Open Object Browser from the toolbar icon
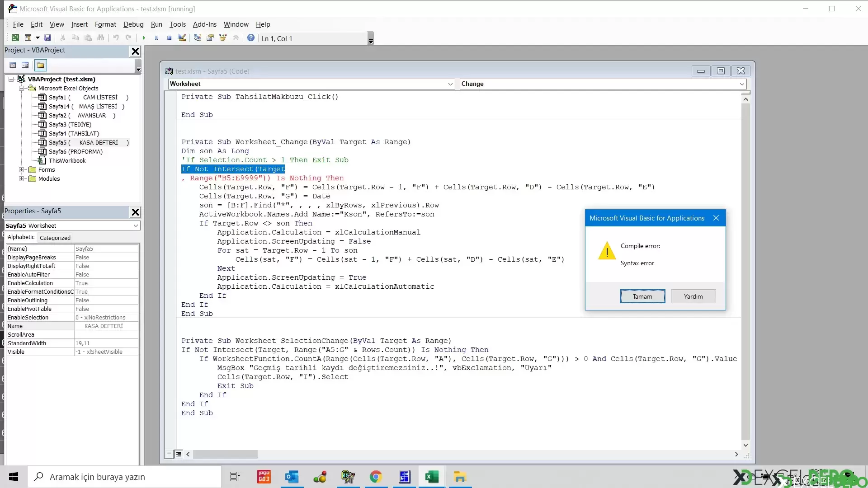The image size is (868, 488). click(x=223, y=38)
